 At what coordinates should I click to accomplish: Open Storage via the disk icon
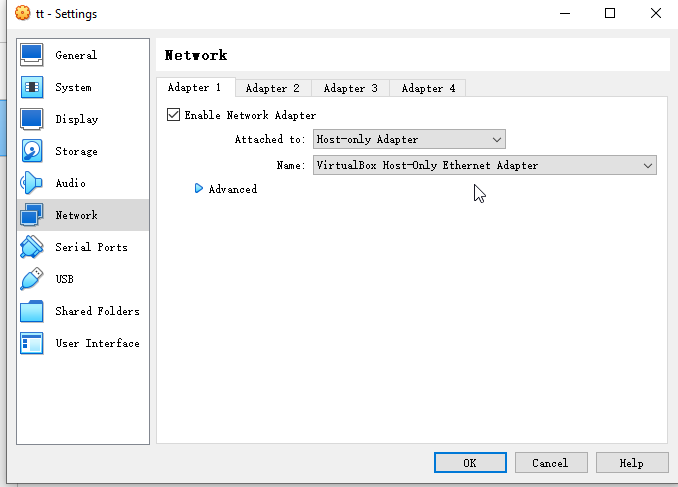coord(32,151)
